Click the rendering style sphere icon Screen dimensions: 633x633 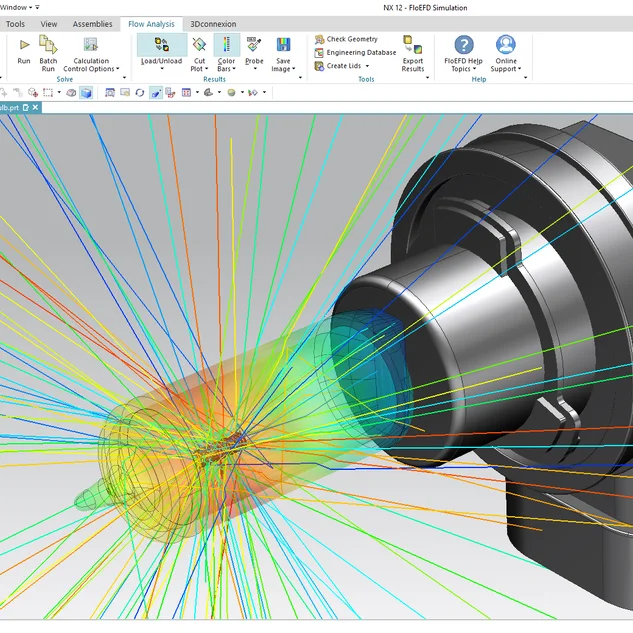(x=231, y=93)
